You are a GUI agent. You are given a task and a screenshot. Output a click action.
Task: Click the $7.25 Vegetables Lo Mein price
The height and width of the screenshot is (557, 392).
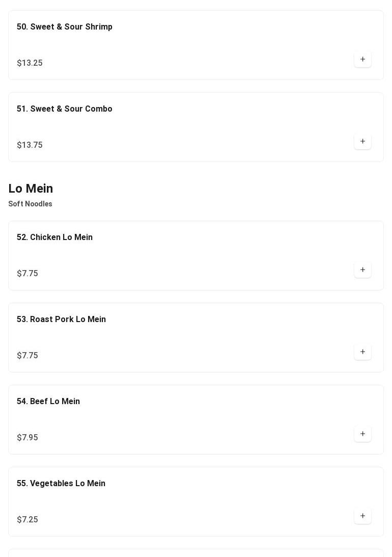coord(27,520)
